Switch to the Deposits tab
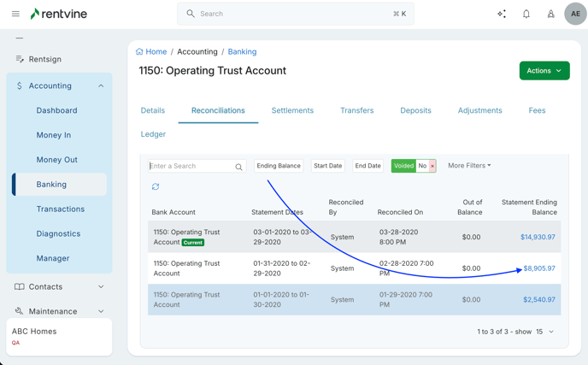The image size is (588, 365). [415, 110]
